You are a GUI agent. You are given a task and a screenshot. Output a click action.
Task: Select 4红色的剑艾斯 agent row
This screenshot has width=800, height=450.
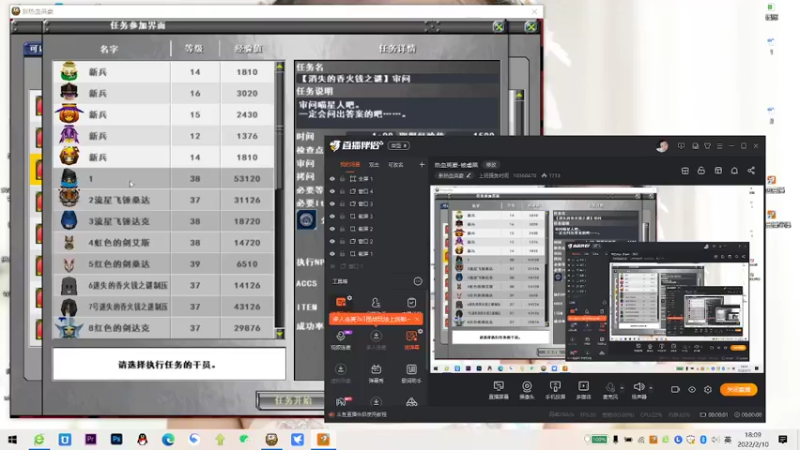point(163,243)
